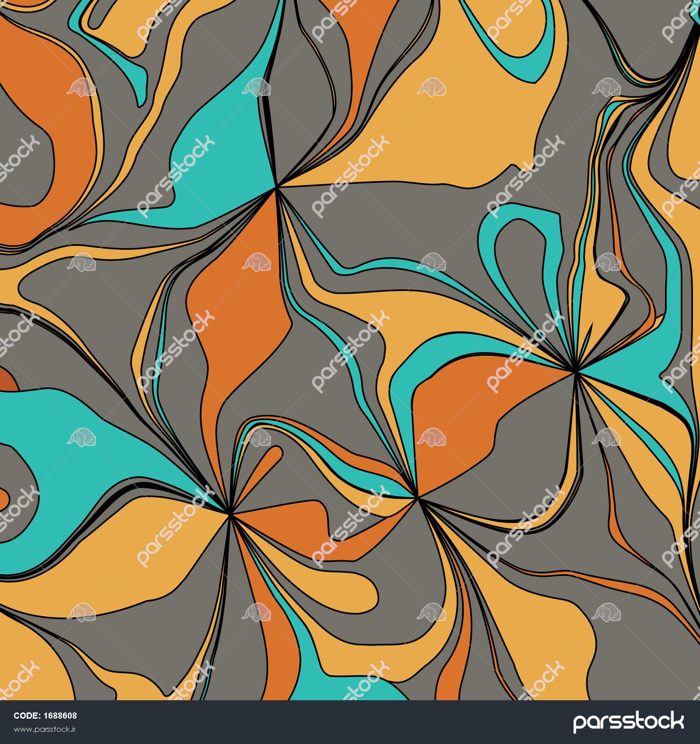Click the elephant watermark on the central orange diamond
The image size is (700, 744).
point(257,262)
